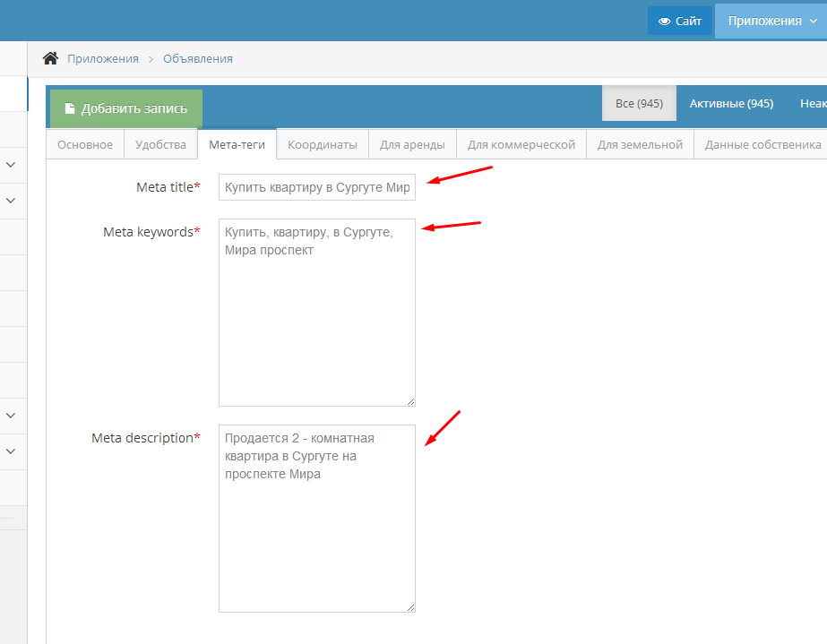Open the Удобства tab
This screenshot has width=827, height=644.
(x=160, y=144)
